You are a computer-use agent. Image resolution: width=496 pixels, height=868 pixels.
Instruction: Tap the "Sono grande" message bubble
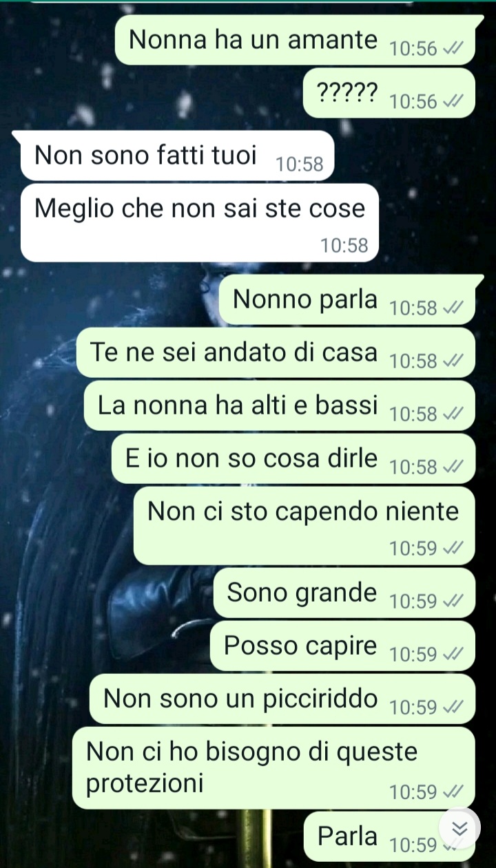344,593
